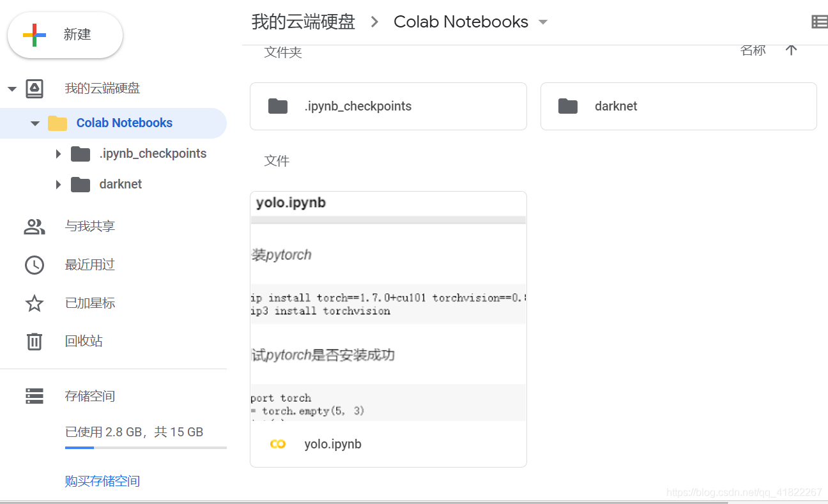Image resolution: width=828 pixels, height=504 pixels.
Task: Click the 回收站 trash bin icon
Action: 34,341
